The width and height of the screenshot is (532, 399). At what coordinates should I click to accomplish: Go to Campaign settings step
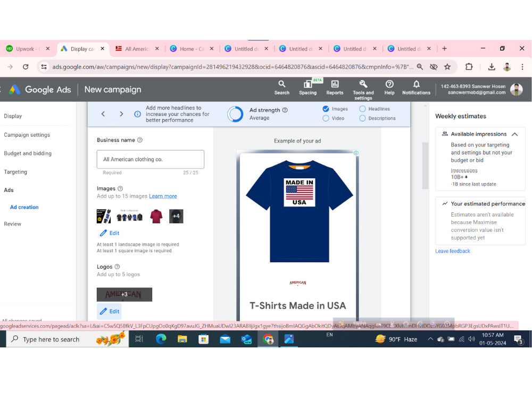click(x=27, y=135)
